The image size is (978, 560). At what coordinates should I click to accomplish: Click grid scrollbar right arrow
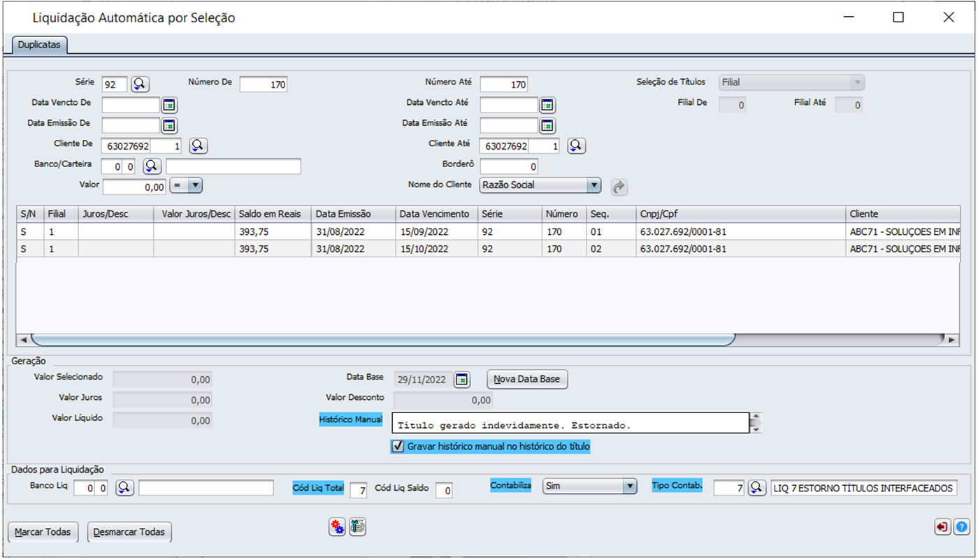tap(951, 340)
